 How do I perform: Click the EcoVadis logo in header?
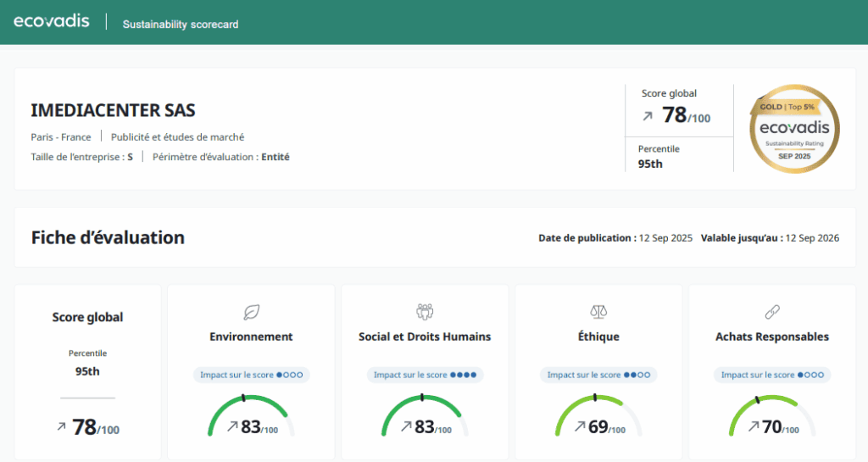click(x=51, y=22)
